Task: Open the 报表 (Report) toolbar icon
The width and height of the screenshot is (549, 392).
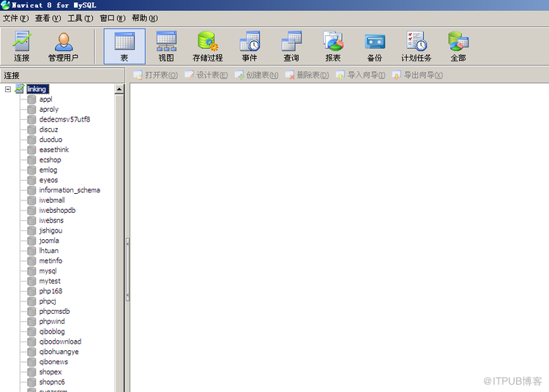Action: (332, 46)
